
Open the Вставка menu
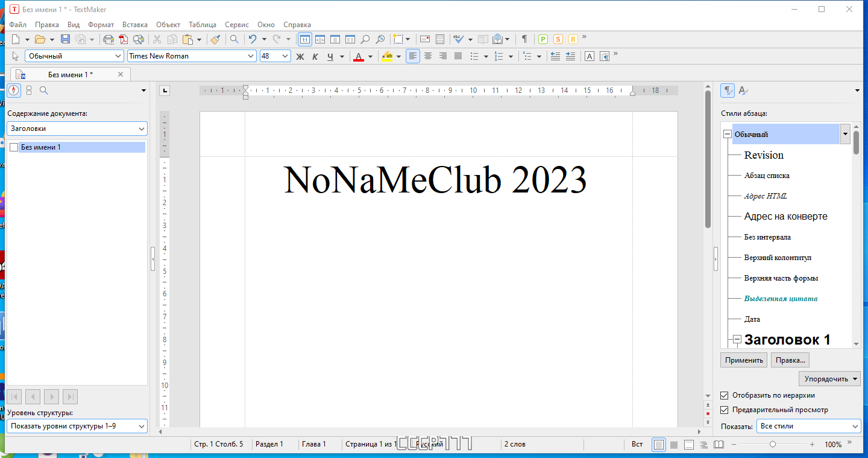pyautogui.click(x=135, y=25)
